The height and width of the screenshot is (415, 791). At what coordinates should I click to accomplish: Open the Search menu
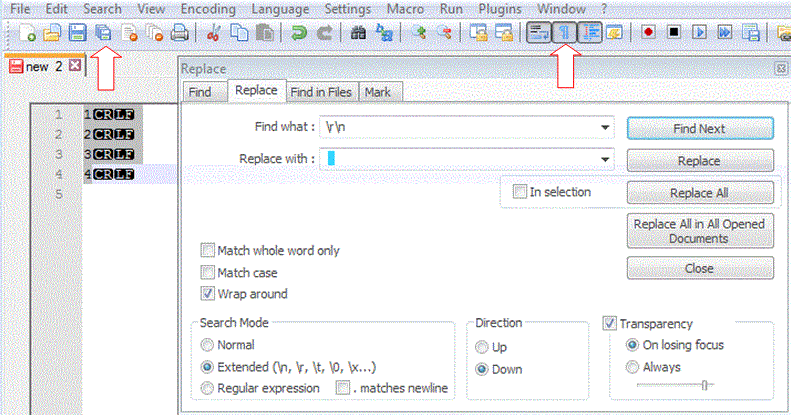pos(102,9)
